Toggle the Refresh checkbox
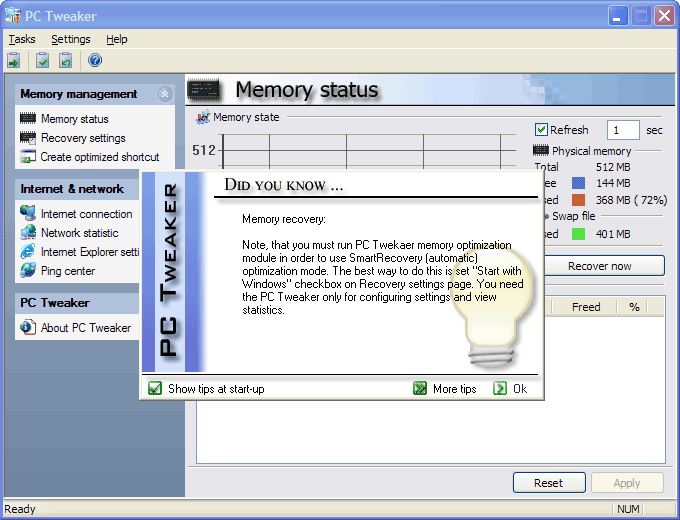Viewport: 680px width, 520px height. pos(541,130)
